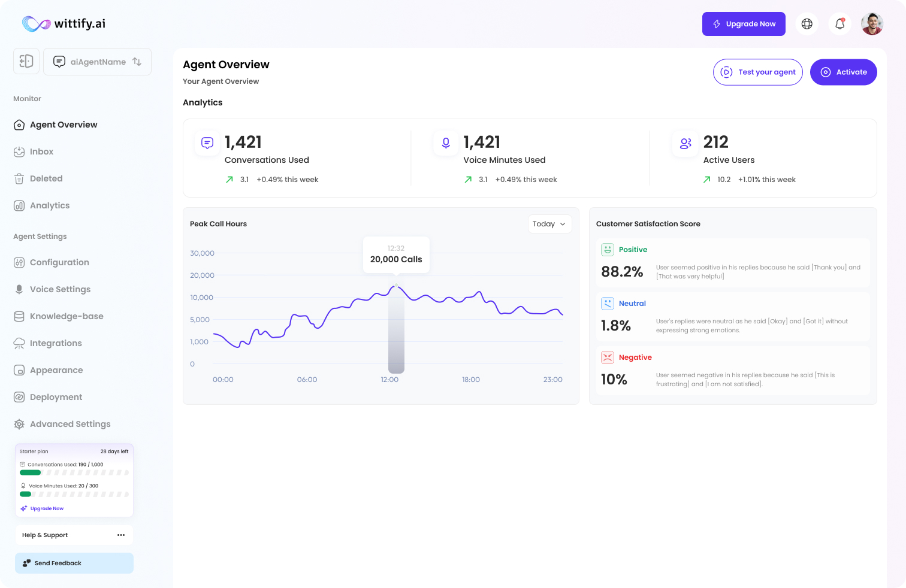This screenshot has width=906, height=588.
Task: Open the notifications bell
Action: [840, 24]
